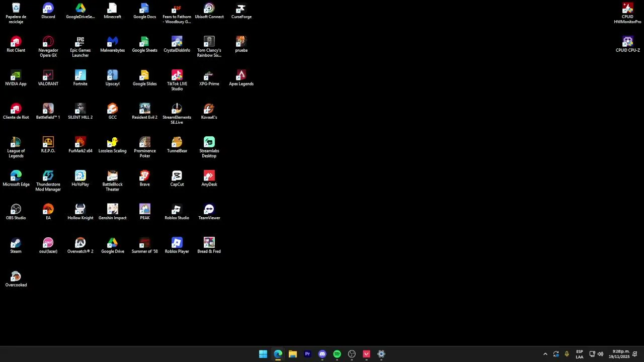Select the OBS Studio desktop icon
The width and height of the screenshot is (644, 362).
click(16, 212)
